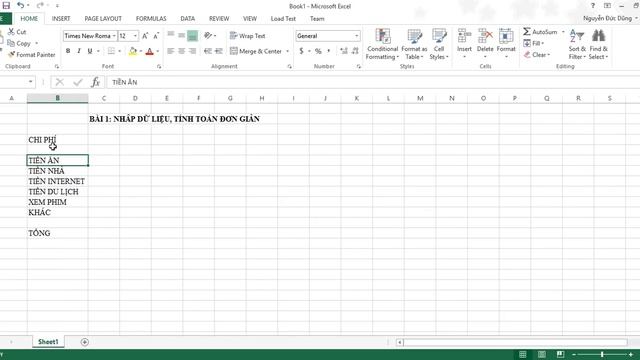Image resolution: width=640 pixels, height=360 pixels.
Task: Adjust the zoom slider handle
Action: click(x=602, y=354)
